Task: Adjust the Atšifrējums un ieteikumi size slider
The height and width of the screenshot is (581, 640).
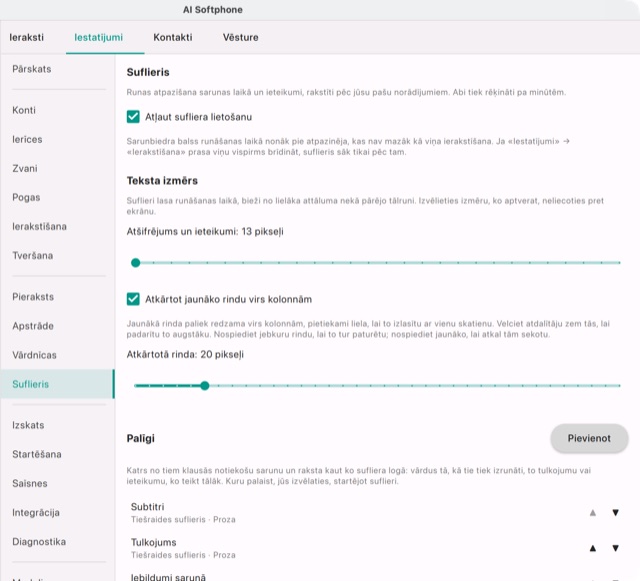Action: [378, 263]
